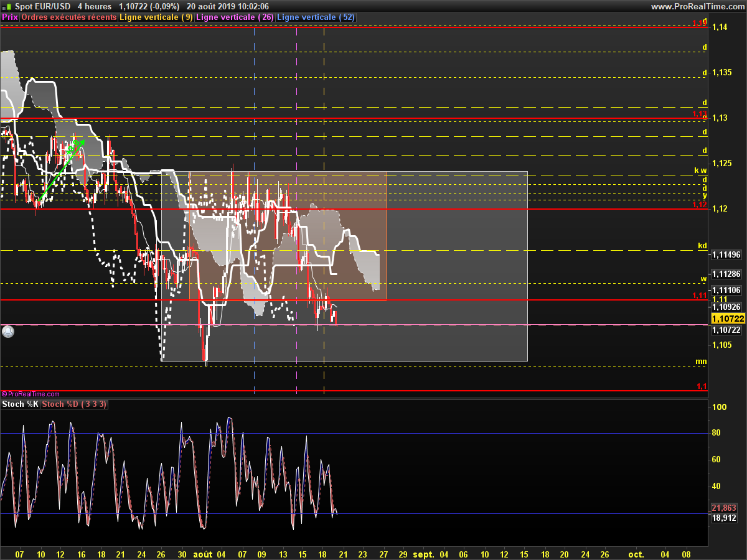The image size is (747, 560).
Task: Select the Ligne verticale (52) label
Action: (x=316, y=17)
